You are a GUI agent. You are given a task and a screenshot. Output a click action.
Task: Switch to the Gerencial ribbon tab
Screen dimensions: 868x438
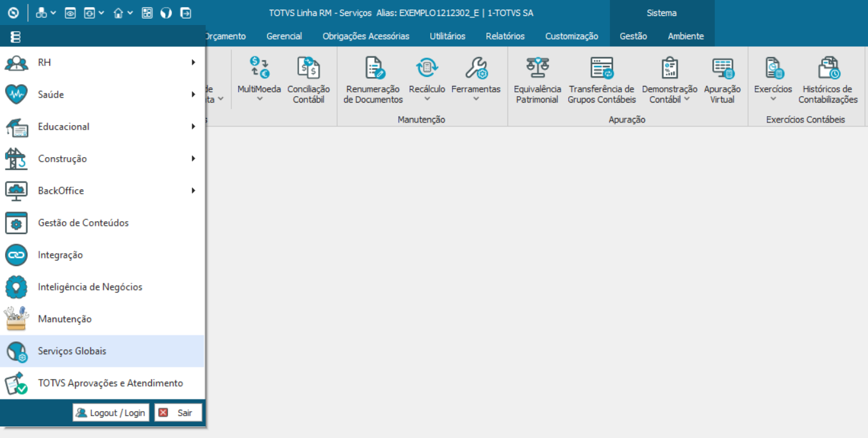pos(284,36)
